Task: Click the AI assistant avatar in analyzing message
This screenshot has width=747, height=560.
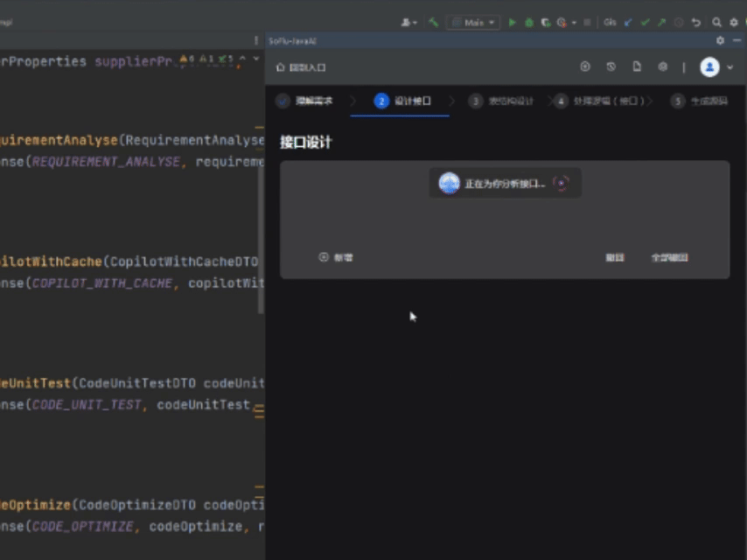Action: tap(449, 184)
